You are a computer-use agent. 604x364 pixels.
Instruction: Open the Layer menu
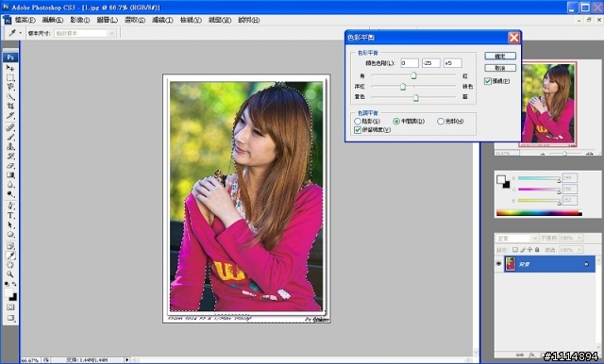tap(107, 20)
